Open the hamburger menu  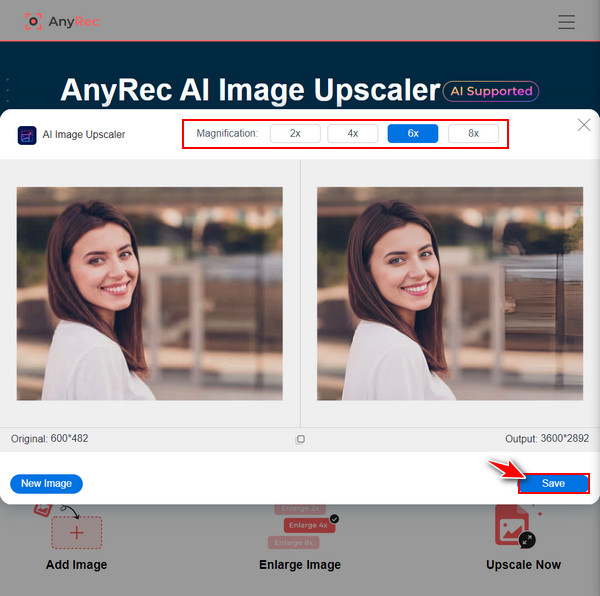[566, 22]
